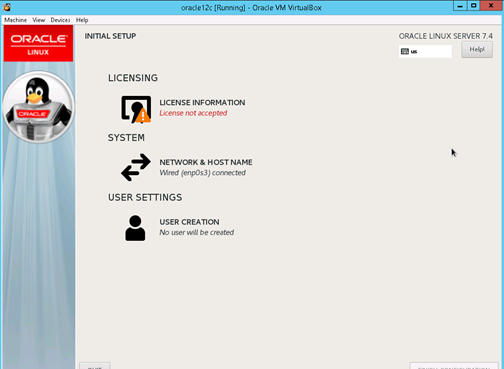Viewport: 504px width, 369px height.
Task: Click the INITIAL SETUP heading
Action: (x=110, y=36)
